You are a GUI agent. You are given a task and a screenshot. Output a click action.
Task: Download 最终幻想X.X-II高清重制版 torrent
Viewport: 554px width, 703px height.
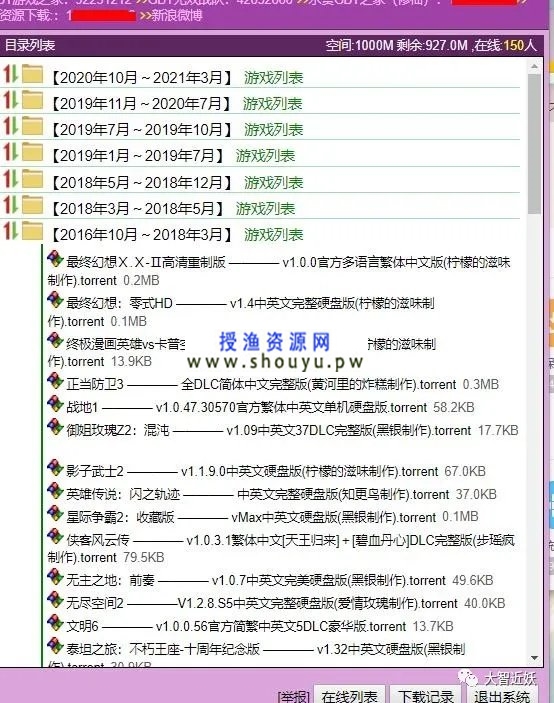pos(279,271)
